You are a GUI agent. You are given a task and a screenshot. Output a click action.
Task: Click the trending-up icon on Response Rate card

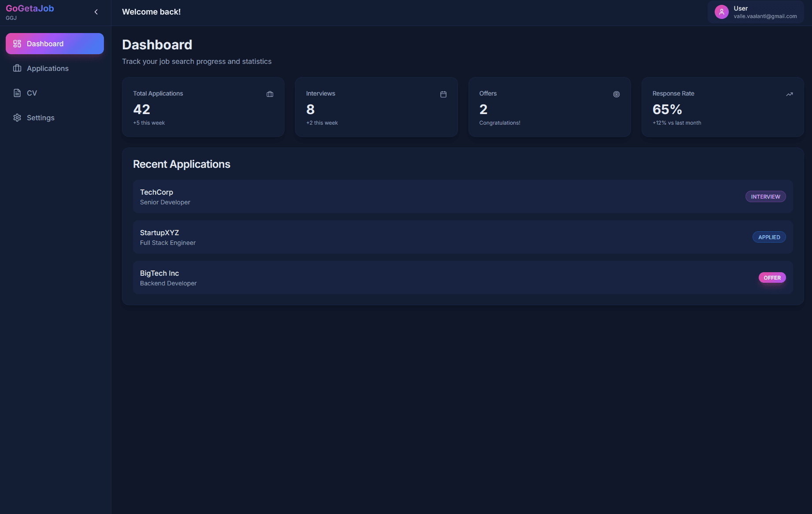point(789,94)
